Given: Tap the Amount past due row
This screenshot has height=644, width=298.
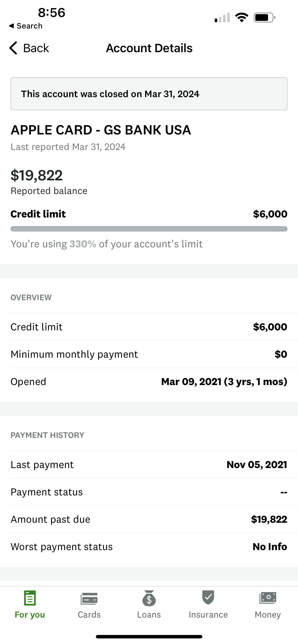Looking at the screenshot, I should (x=149, y=520).
